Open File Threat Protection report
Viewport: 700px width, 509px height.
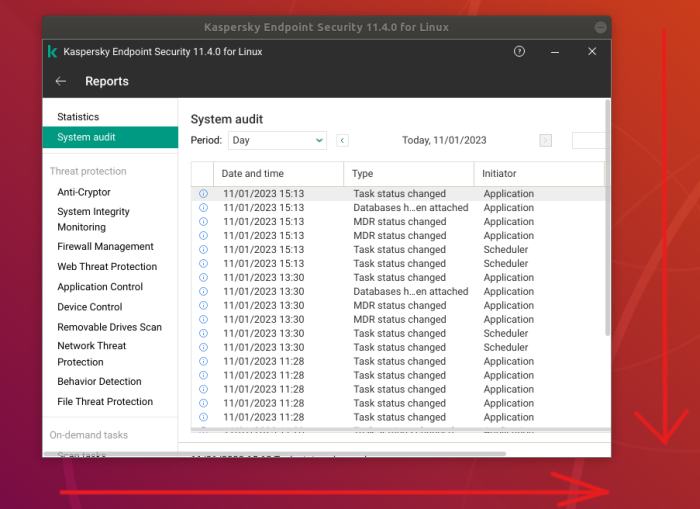(105, 401)
